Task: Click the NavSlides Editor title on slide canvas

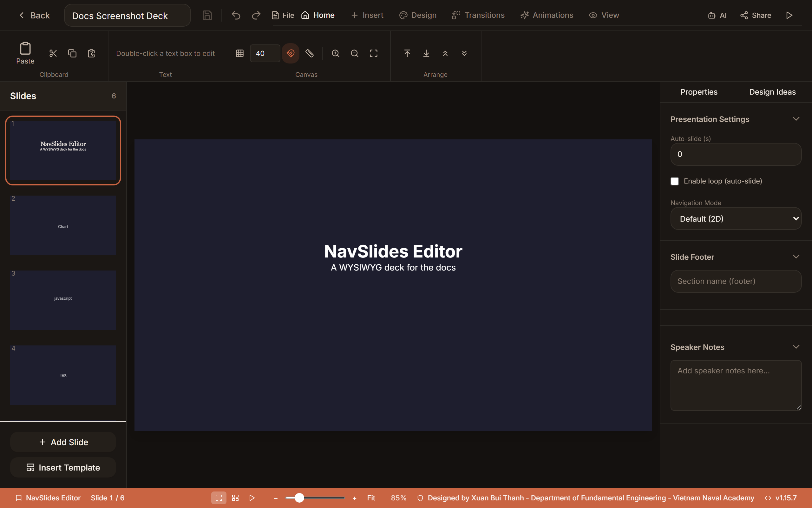Action: [393, 251]
